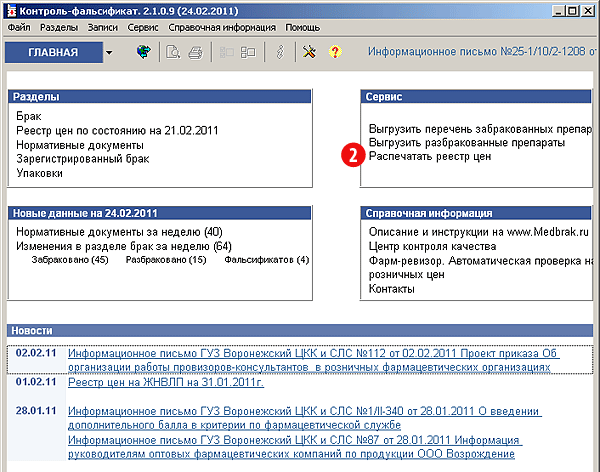Open the 02.02.11 news letter №112
The width and height of the screenshot is (600, 472).
click(x=314, y=360)
